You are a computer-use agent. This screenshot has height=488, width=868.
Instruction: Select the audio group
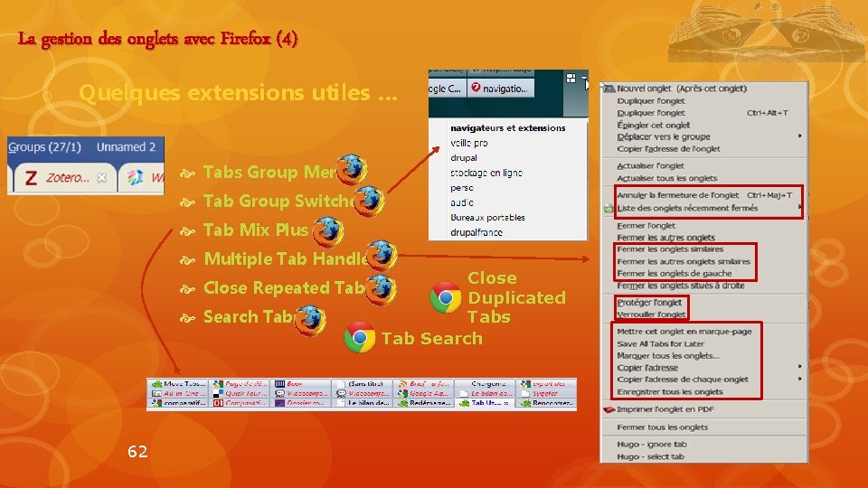(462, 202)
